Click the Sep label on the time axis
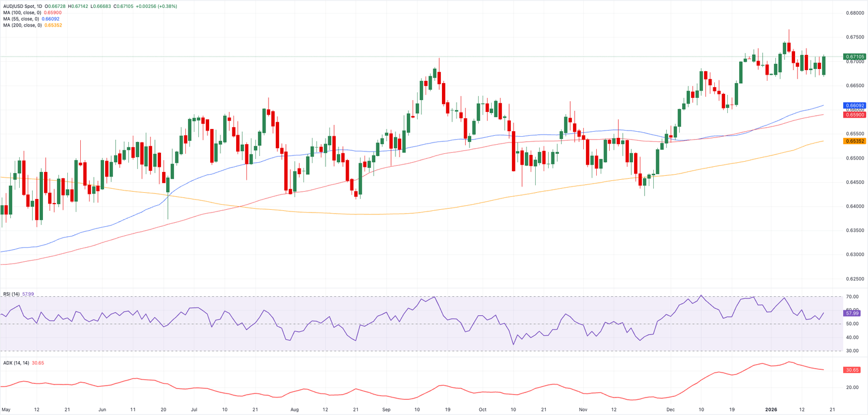868x415 pixels. tap(387, 408)
